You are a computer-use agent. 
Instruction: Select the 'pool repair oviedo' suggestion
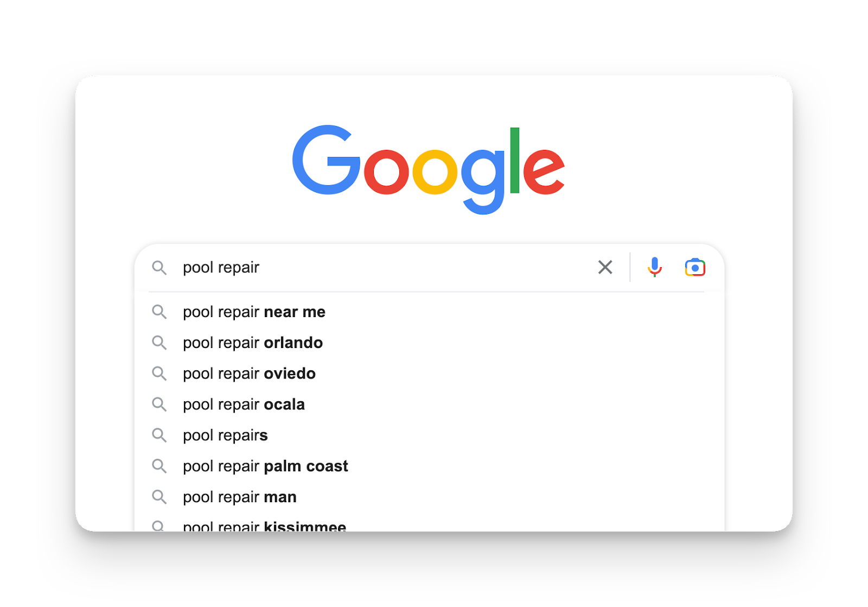click(249, 374)
